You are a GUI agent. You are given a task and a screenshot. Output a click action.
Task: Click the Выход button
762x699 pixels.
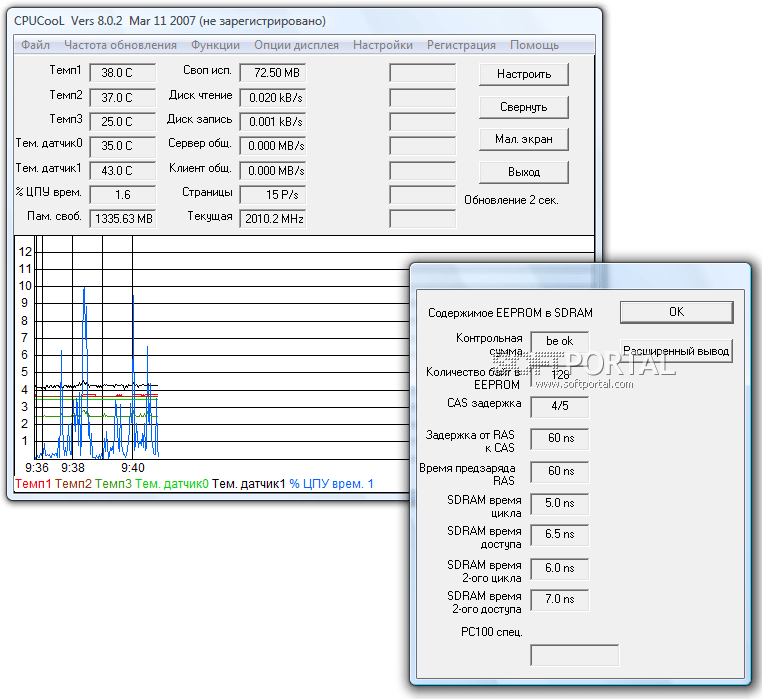[524, 172]
